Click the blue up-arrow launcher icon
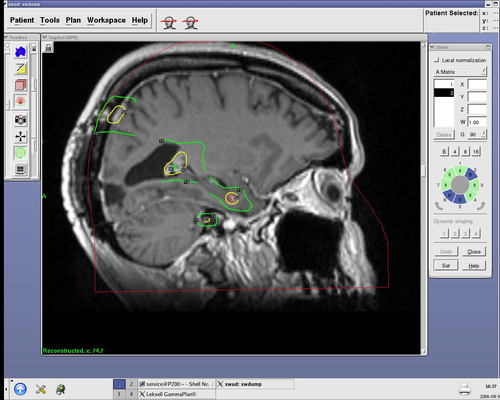 click(20, 389)
